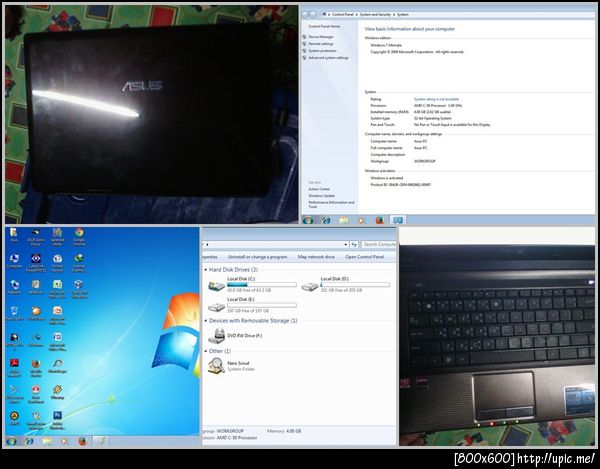Screen dimensions: 600x469
Task: Launch PhotoScape from the desktop
Action: point(57,366)
